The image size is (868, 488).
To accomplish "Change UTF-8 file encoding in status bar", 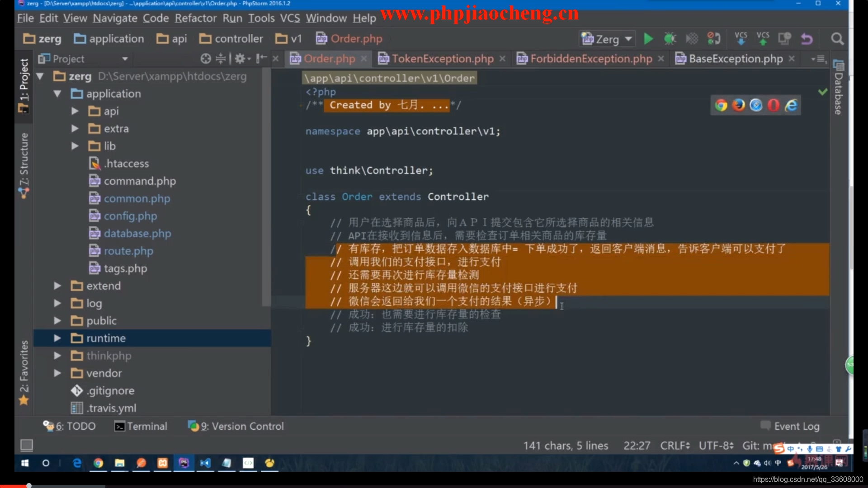I will (x=716, y=446).
